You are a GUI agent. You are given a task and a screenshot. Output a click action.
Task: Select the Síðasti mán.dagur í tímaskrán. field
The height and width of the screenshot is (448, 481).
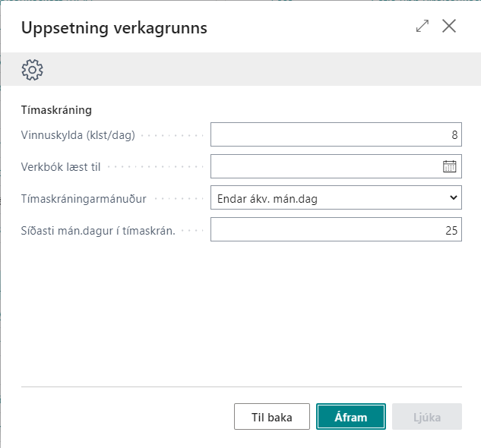(x=335, y=230)
